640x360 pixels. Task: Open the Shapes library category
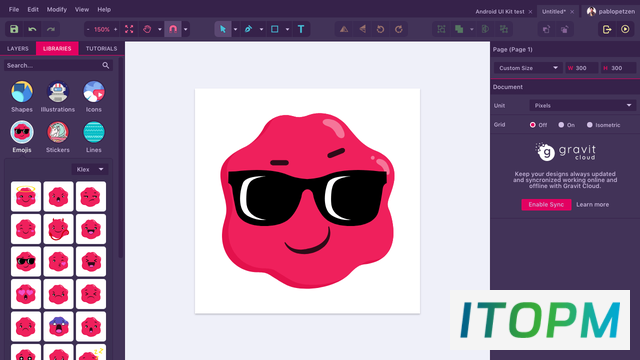(22, 96)
